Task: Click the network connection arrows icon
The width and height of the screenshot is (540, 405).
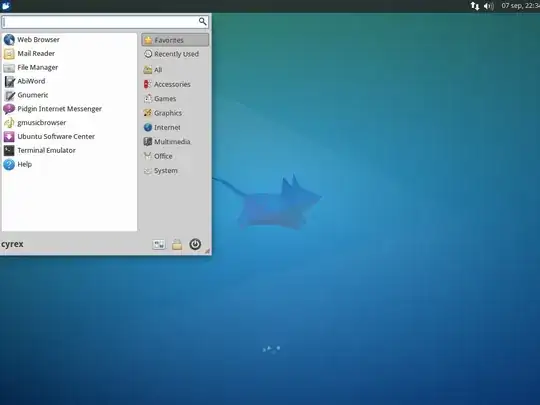Action: tap(475, 6)
